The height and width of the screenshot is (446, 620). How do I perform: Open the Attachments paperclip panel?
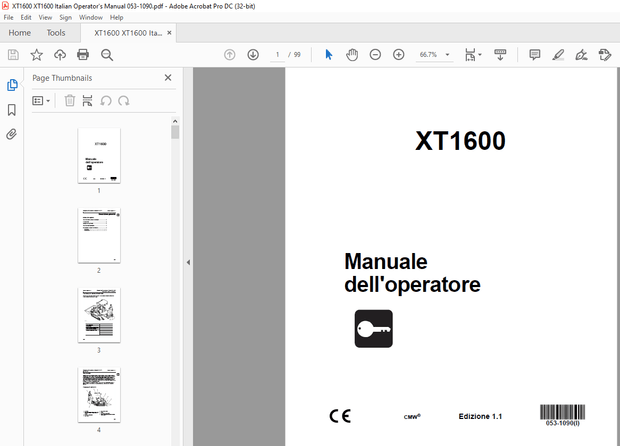coord(12,133)
